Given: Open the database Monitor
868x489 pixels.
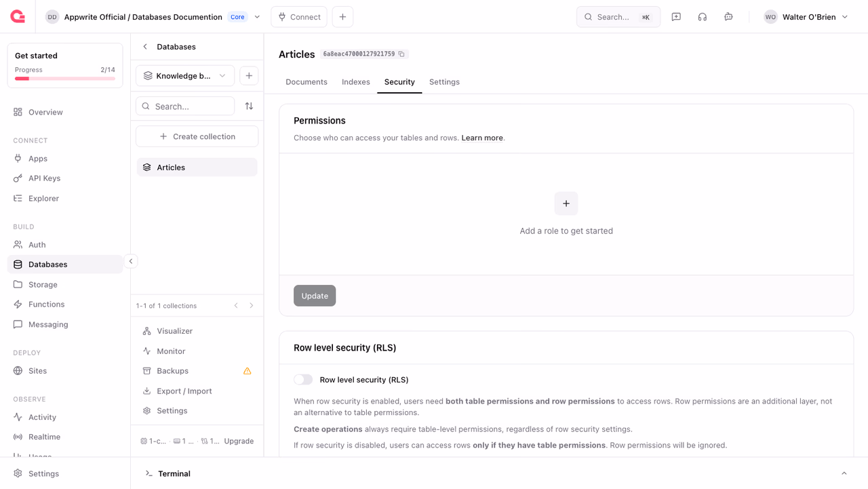Looking at the screenshot, I should tap(197, 351).
